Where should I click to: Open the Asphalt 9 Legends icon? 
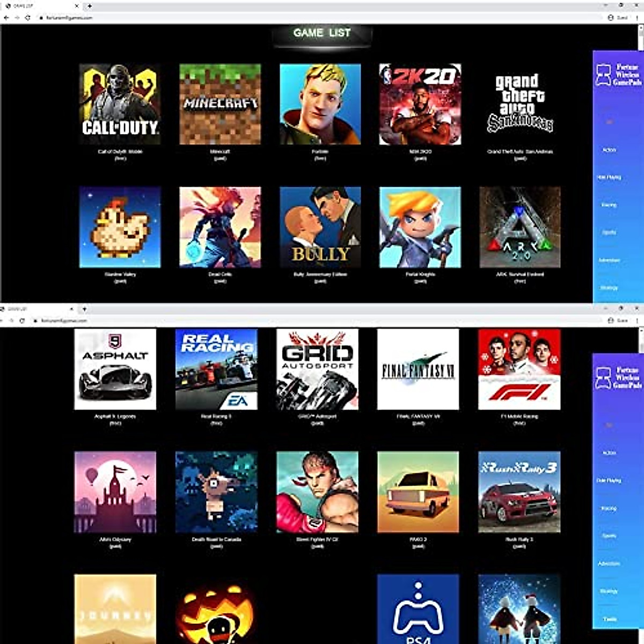(x=115, y=369)
